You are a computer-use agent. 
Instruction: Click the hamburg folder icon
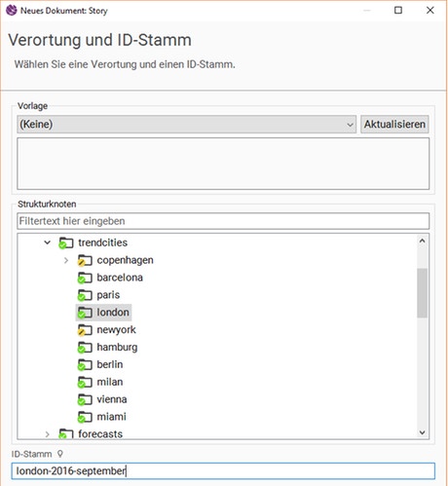pos(85,348)
